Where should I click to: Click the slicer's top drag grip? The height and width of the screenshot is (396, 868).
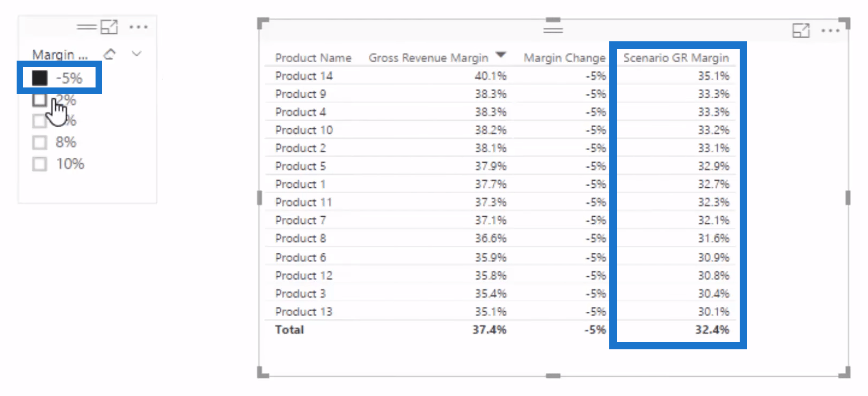tap(86, 26)
